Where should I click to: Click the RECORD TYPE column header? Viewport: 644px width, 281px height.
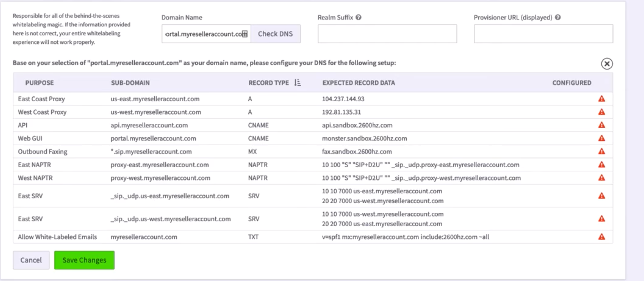[268, 83]
